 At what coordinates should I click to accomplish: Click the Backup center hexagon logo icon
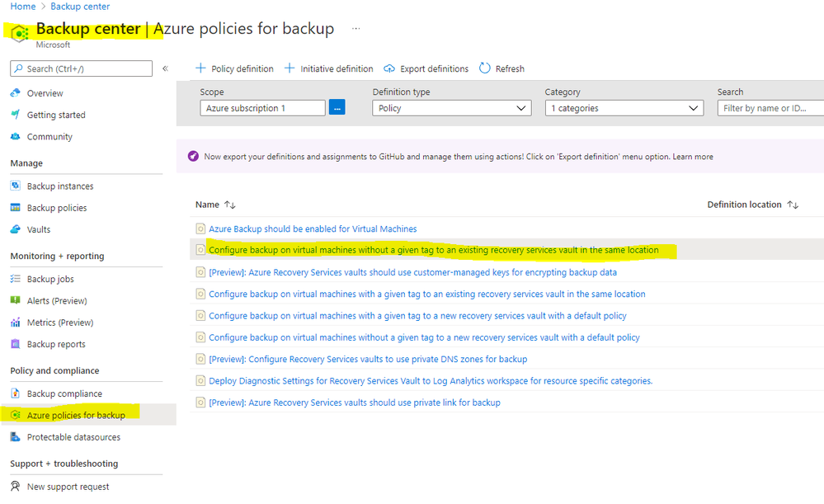click(20, 34)
